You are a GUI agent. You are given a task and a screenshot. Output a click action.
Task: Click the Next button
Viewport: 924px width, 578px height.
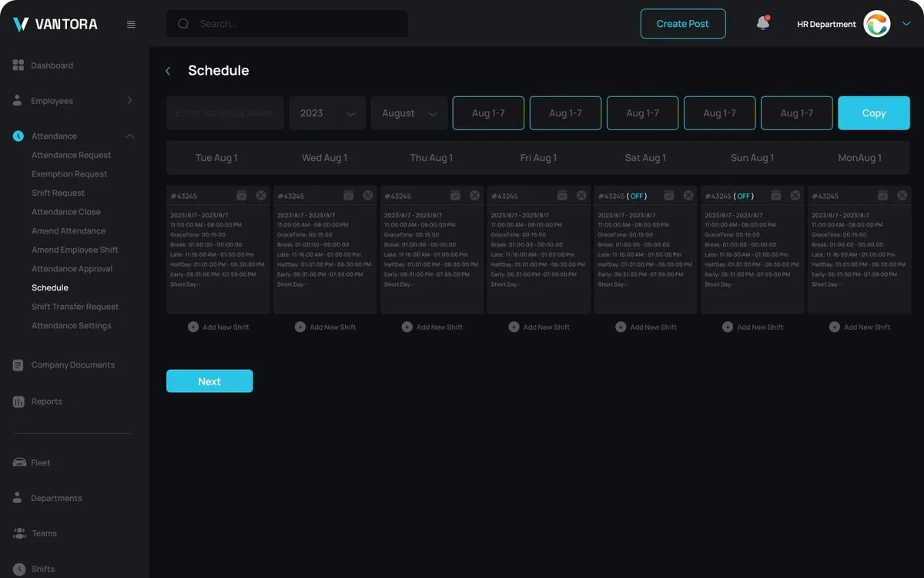(209, 381)
